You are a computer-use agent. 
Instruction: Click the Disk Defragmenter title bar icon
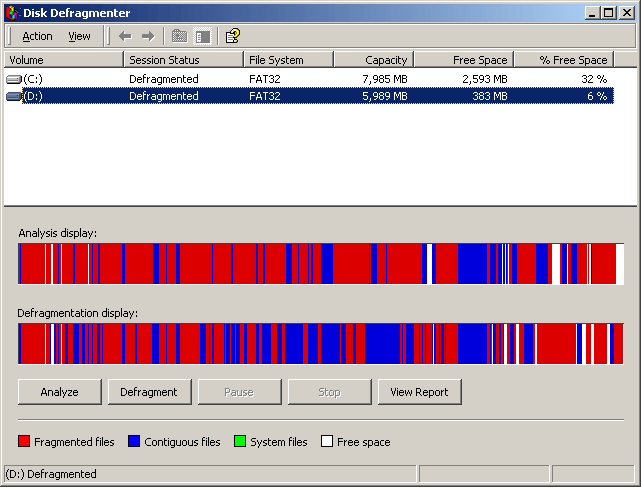coord(13,13)
